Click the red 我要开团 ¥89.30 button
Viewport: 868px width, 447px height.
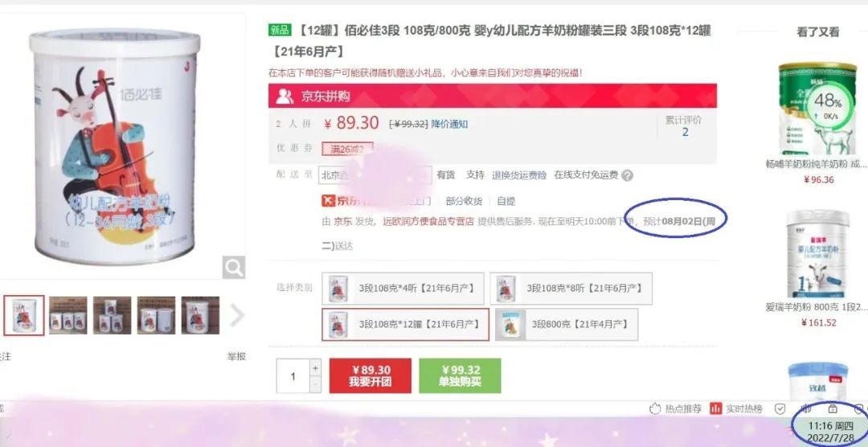click(x=371, y=375)
